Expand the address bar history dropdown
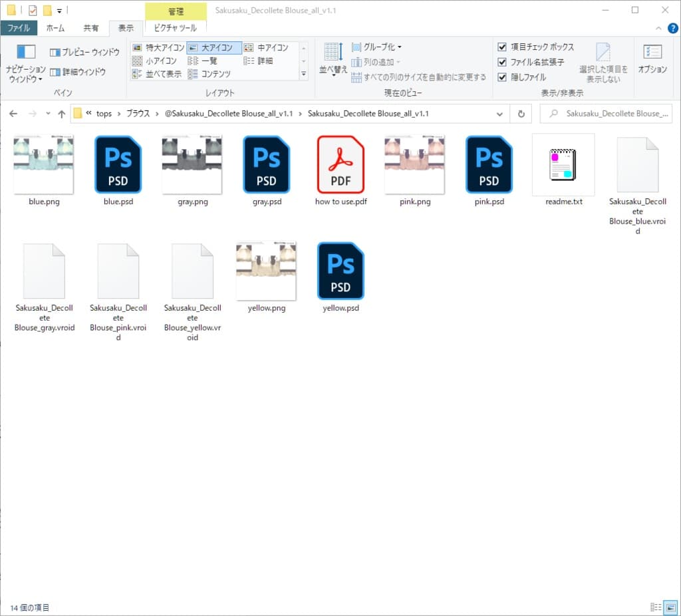 (x=500, y=114)
